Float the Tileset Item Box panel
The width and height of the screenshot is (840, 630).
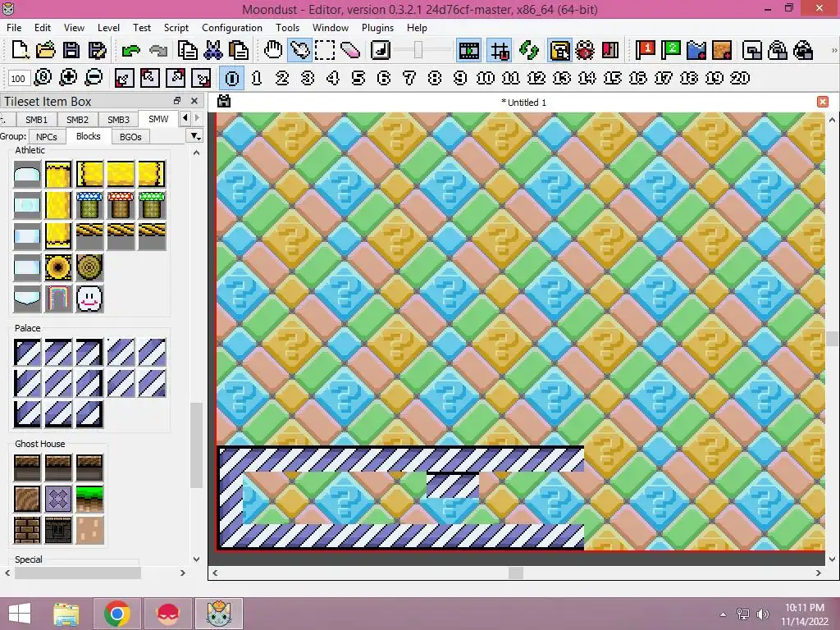177,101
